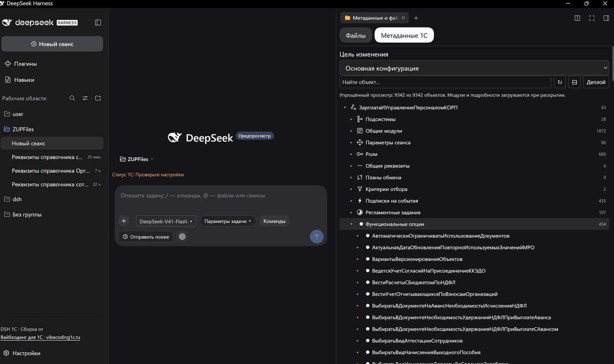The image size is (614, 364).
Task: Open the Параметры задачи dropdown
Action: pos(228,221)
